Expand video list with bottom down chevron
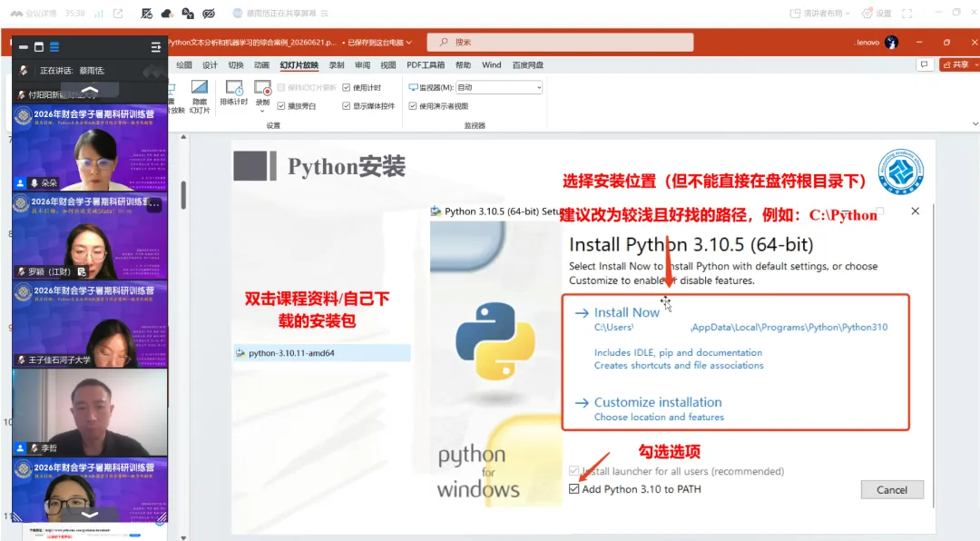 90,514
